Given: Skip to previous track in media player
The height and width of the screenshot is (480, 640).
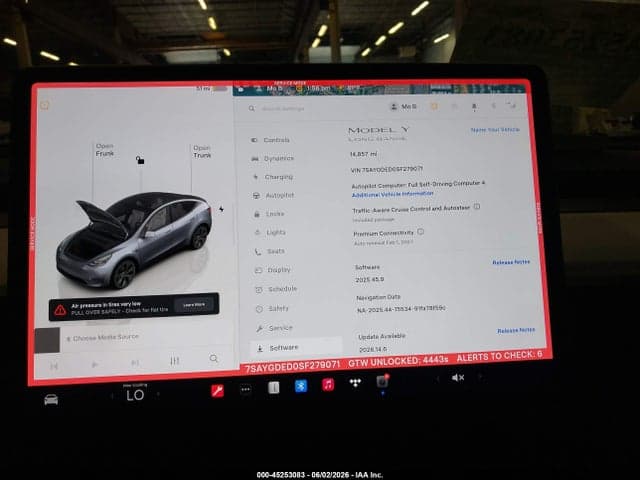Looking at the screenshot, I should (54, 366).
